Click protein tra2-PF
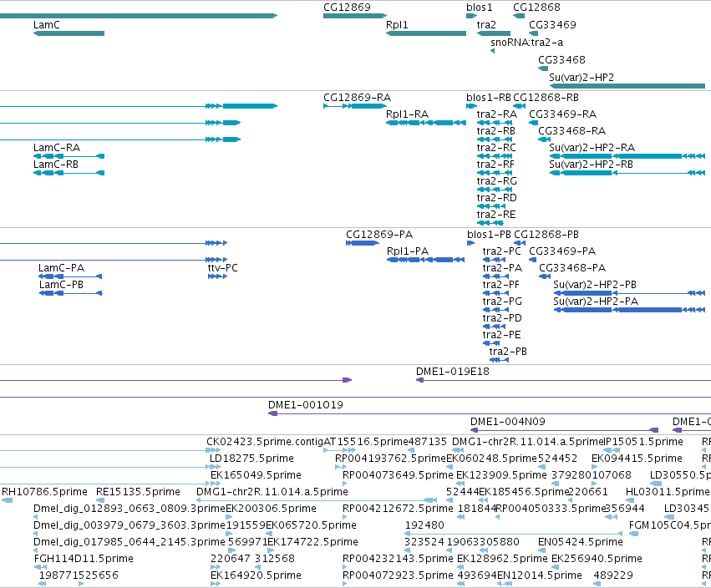The image size is (711, 588). point(496,293)
